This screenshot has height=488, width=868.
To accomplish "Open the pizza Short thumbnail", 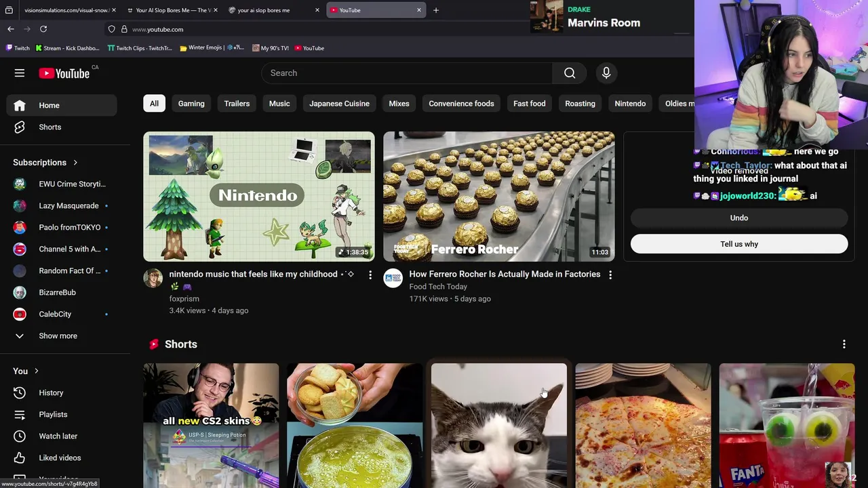I will click(x=643, y=426).
